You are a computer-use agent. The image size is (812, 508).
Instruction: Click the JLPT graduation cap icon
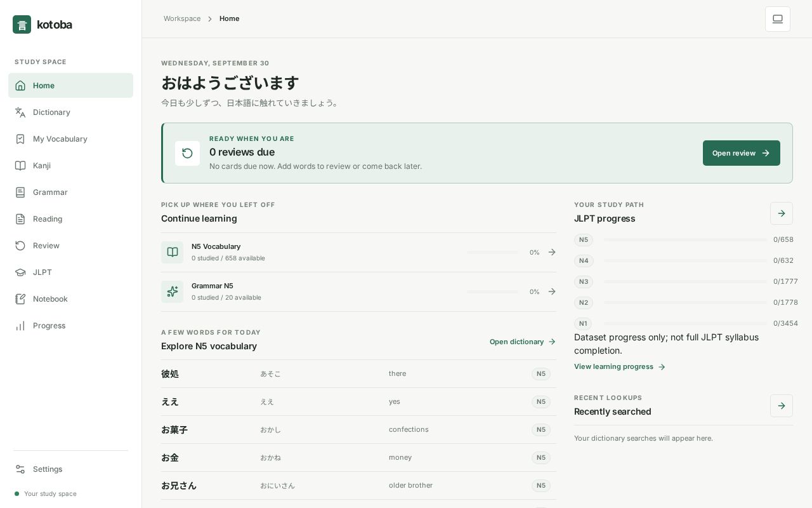tap(20, 272)
